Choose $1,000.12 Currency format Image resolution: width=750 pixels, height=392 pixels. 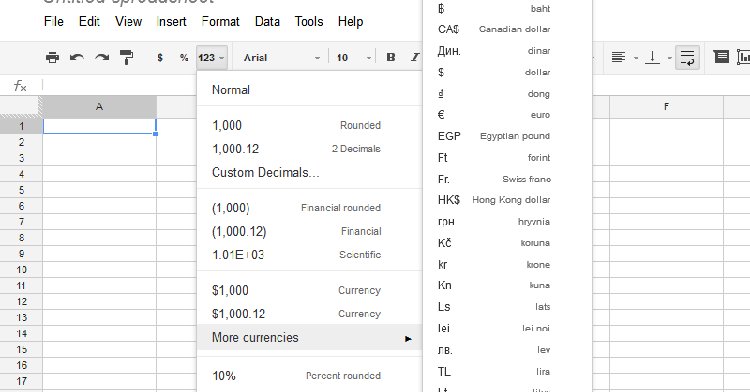309,314
